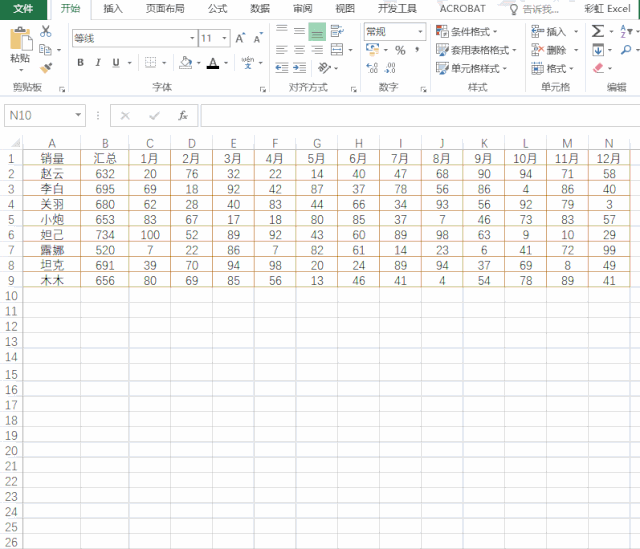Screen dimensions: 640x549
Task: Toggle center horizontal alignment
Action: pos(300,50)
